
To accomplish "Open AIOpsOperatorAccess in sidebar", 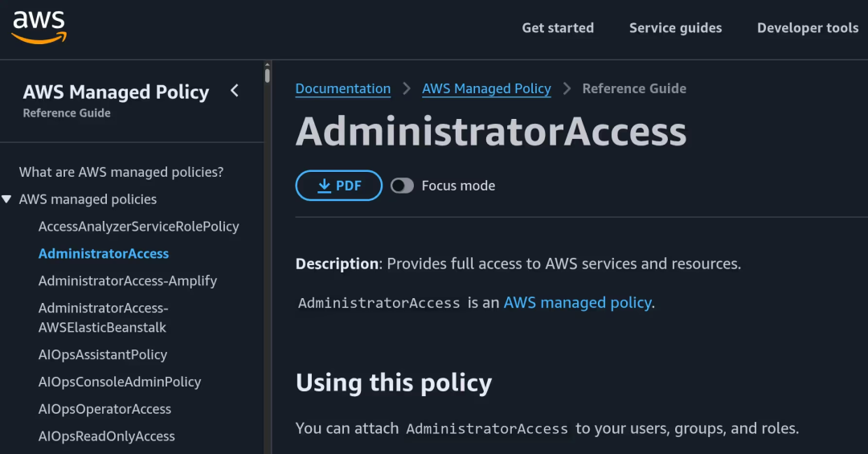I will point(104,409).
